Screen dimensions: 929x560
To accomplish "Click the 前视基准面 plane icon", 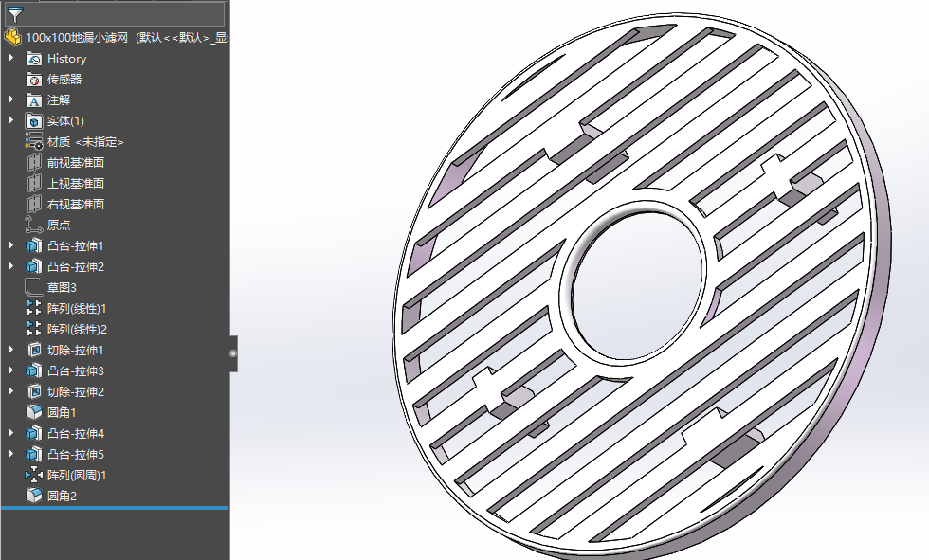I will point(34,162).
